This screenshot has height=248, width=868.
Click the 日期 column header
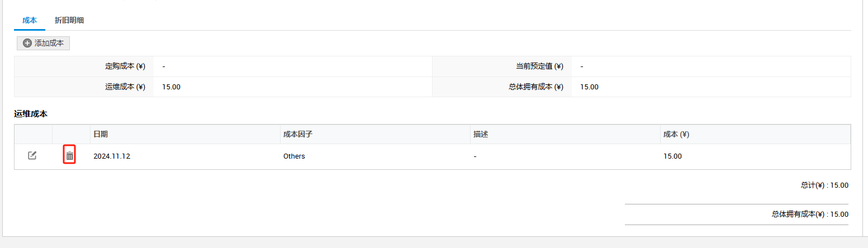[x=101, y=135]
